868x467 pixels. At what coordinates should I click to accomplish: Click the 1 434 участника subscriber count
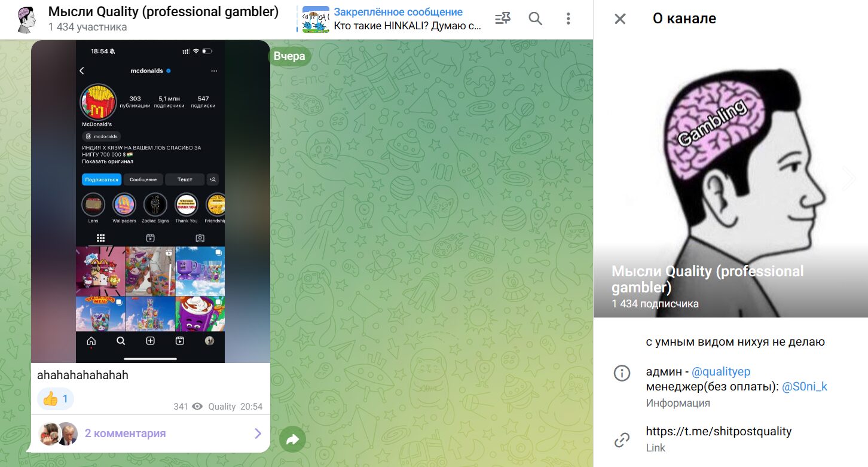pyautogui.click(x=87, y=27)
